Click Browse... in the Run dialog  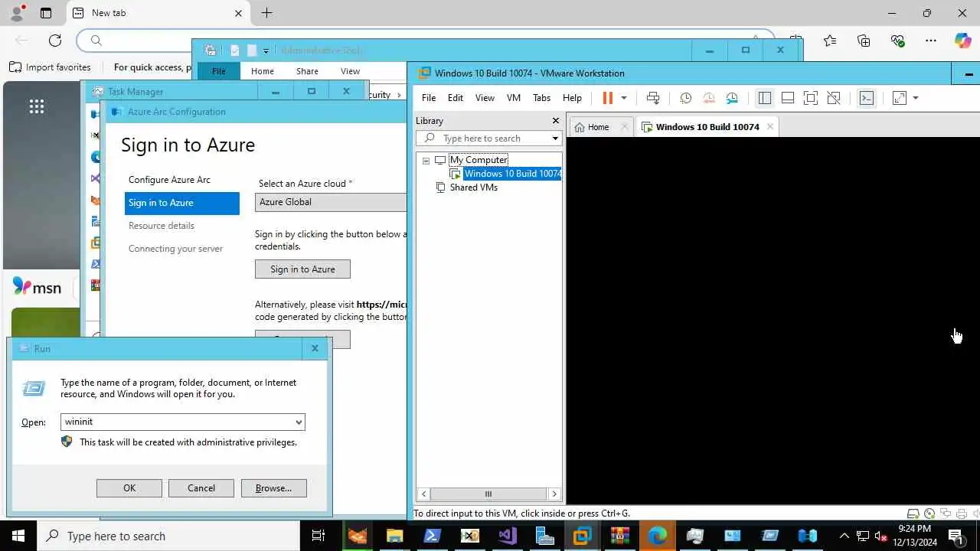coord(273,488)
